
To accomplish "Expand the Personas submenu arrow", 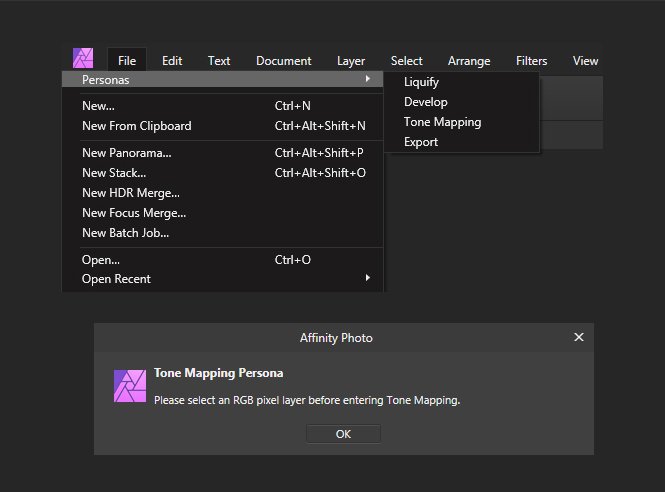I will tap(368, 79).
